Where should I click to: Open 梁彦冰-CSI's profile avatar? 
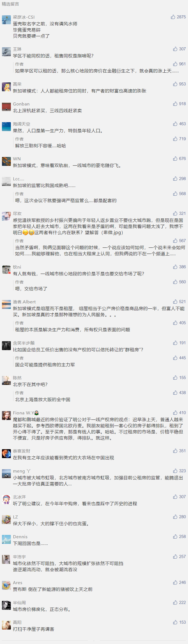[6, 20]
